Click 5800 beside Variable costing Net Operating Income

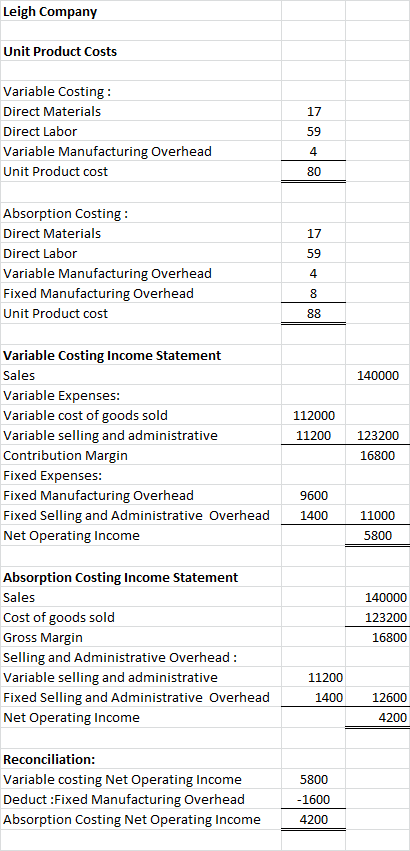tap(314, 780)
